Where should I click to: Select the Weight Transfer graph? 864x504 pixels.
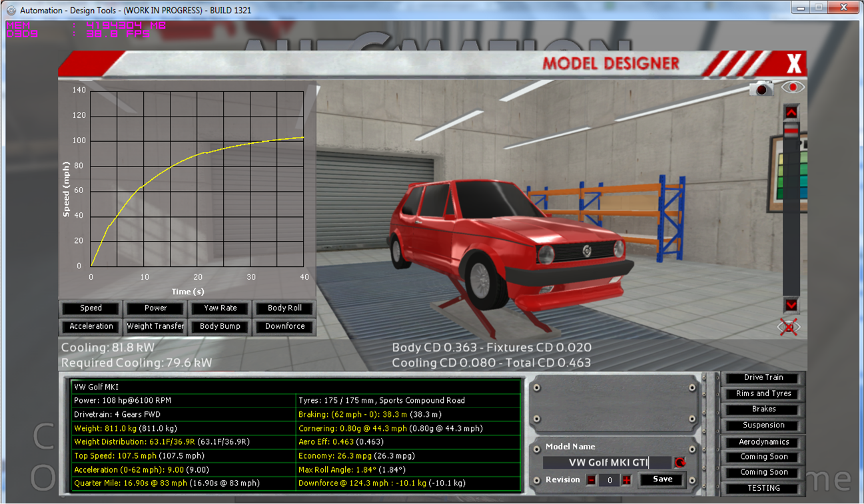click(x=156, y=326)
